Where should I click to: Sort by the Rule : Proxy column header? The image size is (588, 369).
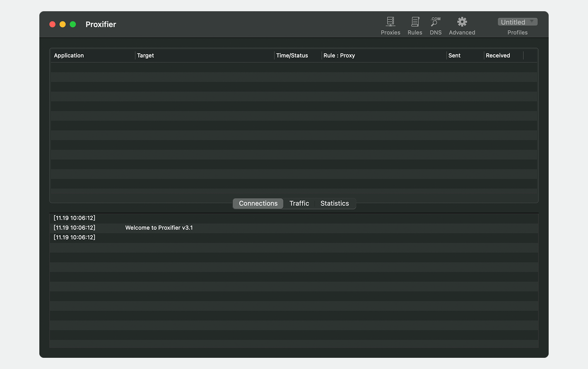[384, 56]
